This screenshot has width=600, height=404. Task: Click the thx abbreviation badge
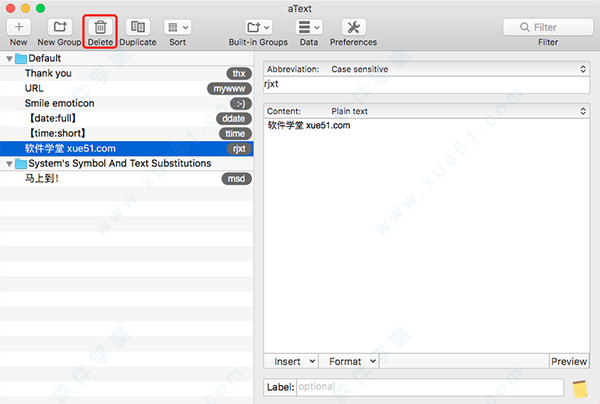click(239, 73)
